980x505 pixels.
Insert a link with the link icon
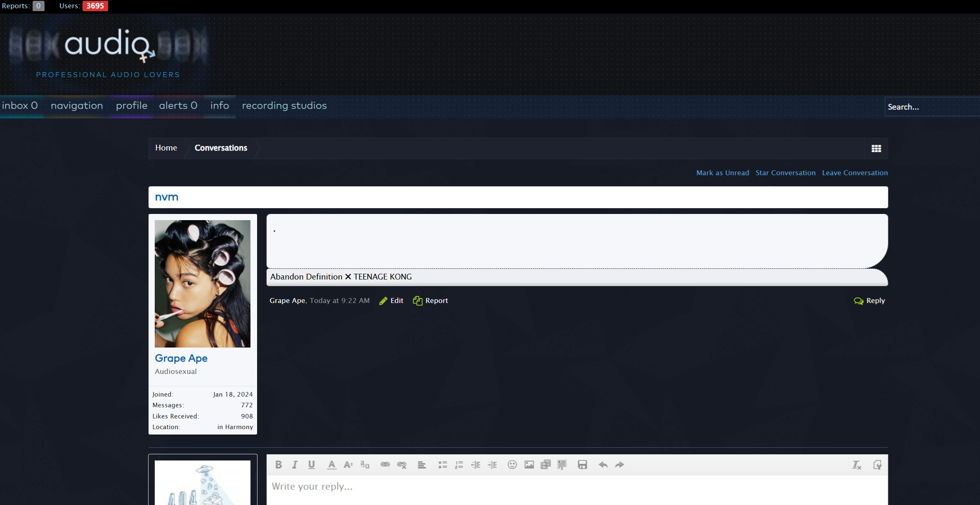click(385, 465)
